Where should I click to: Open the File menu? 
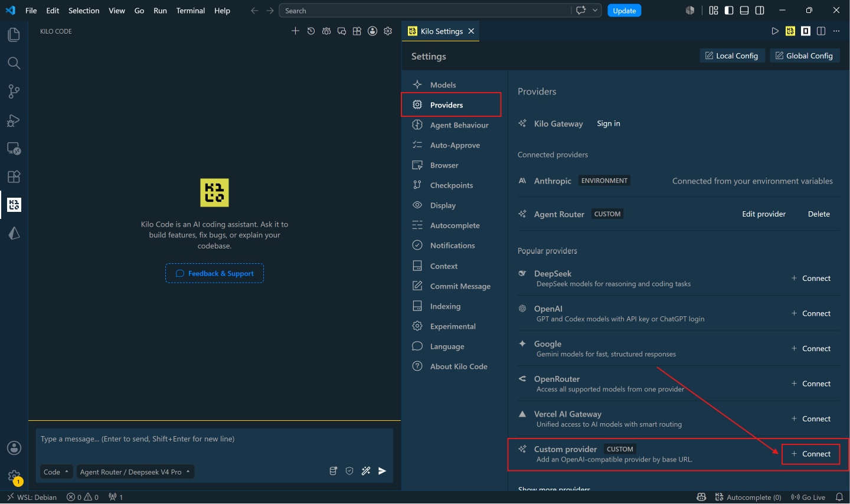click(31, 11)
